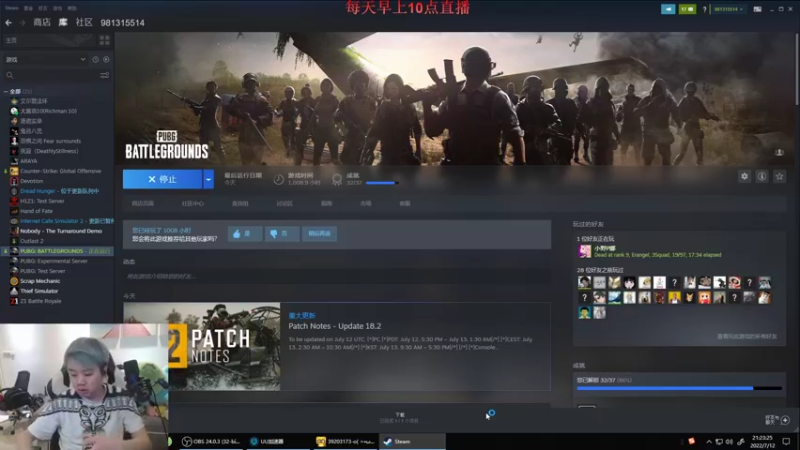The width and height of the screenshot is (800, 450).
Task: Click the ready-to-play filter icon
Action: [106, 60]
